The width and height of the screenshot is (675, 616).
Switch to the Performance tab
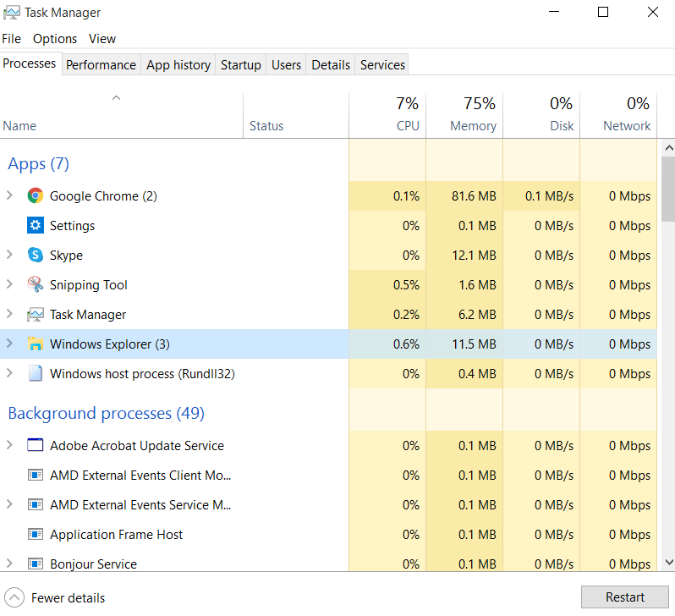pyautogui.click(x=101, y=65)
